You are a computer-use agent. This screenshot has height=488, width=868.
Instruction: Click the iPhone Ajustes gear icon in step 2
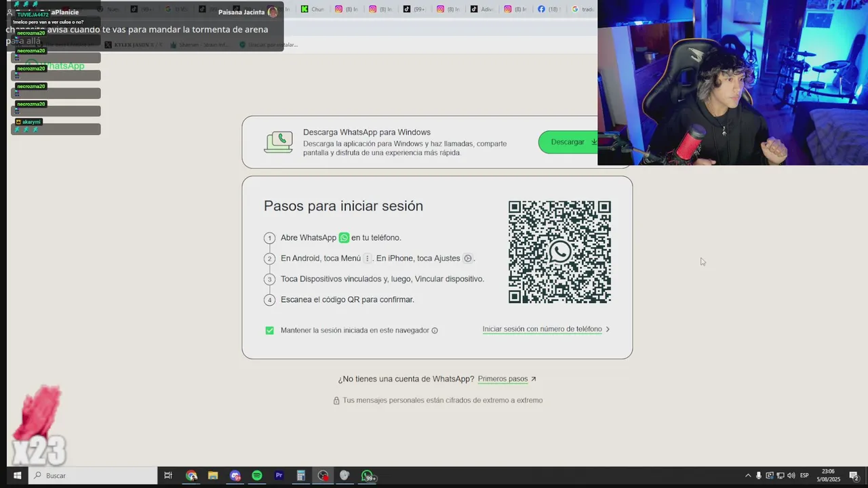click(467, 258)
